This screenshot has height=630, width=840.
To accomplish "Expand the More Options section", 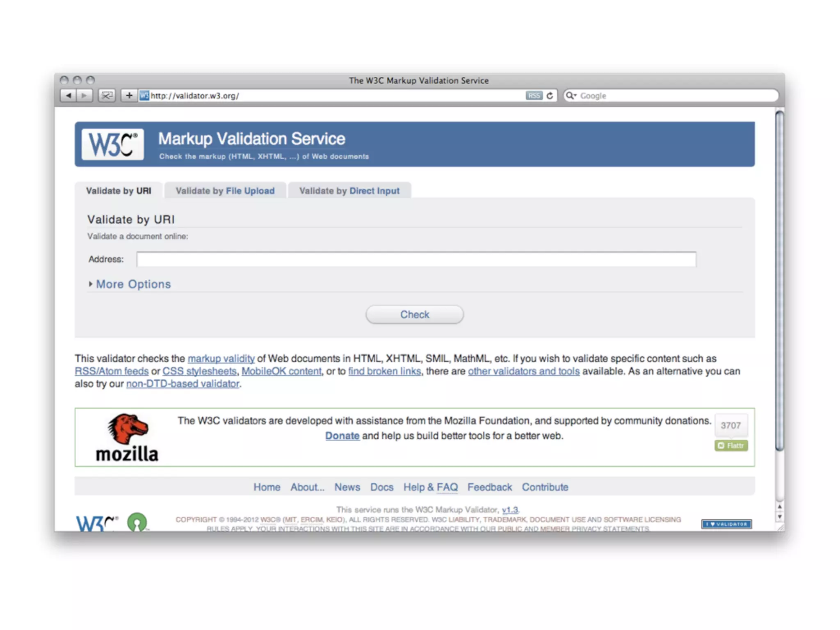I will pyautogui.click(x=133, y=284).
